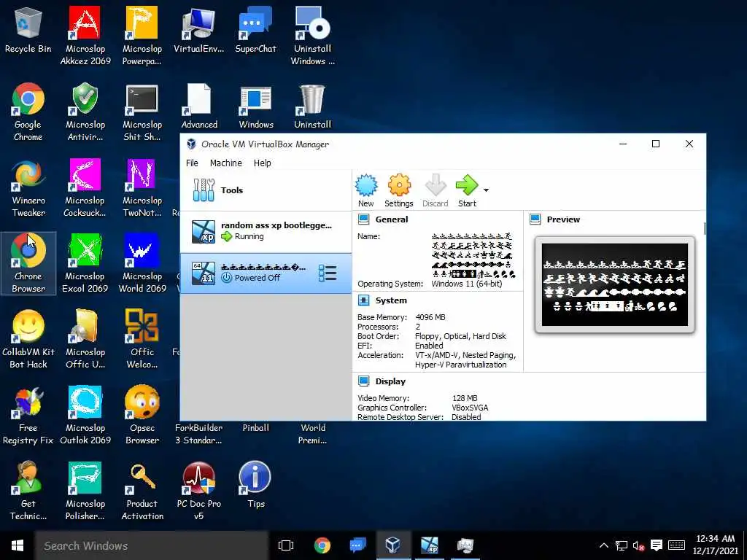
Task: Click the network status tray icon
Action: (x=622, y=545)
